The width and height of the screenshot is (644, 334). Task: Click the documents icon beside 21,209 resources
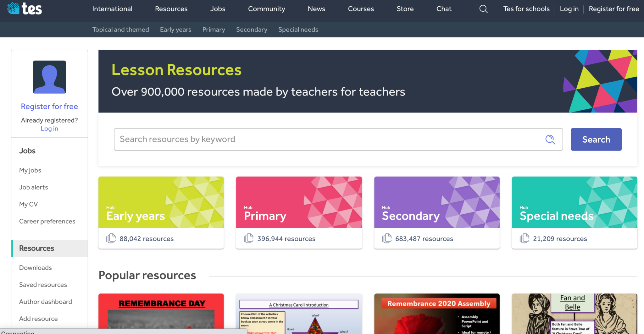click(525, 238)
